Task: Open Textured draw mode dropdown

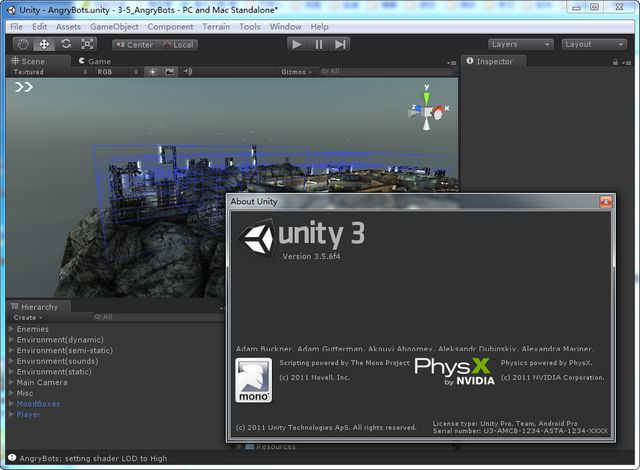Action: click(50, 72)
